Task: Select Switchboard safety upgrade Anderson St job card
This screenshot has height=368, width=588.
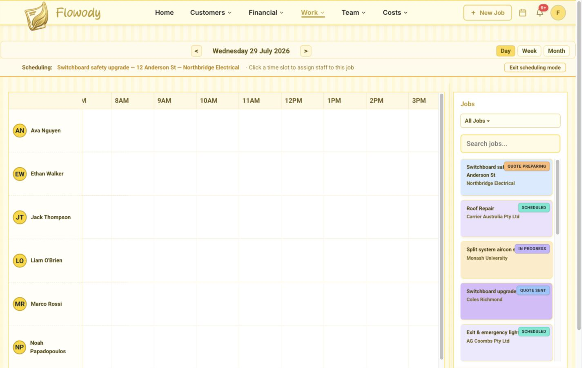Action: [x=506, y=177]
